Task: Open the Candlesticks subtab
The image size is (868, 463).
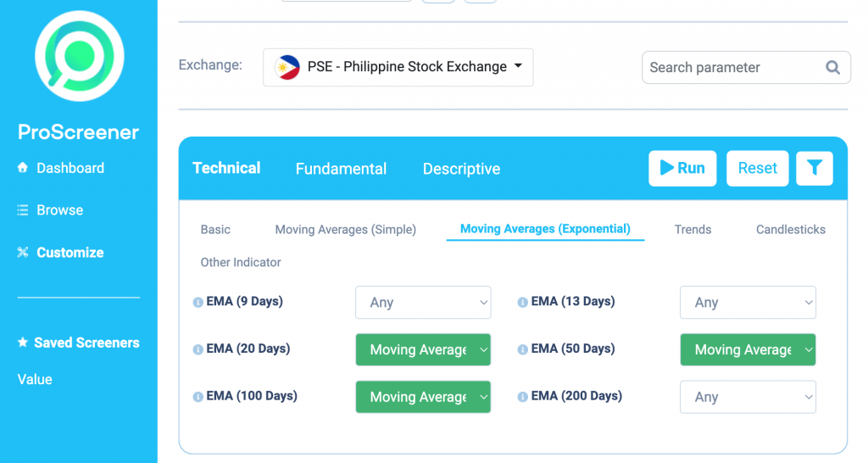Action: (791, 229)
